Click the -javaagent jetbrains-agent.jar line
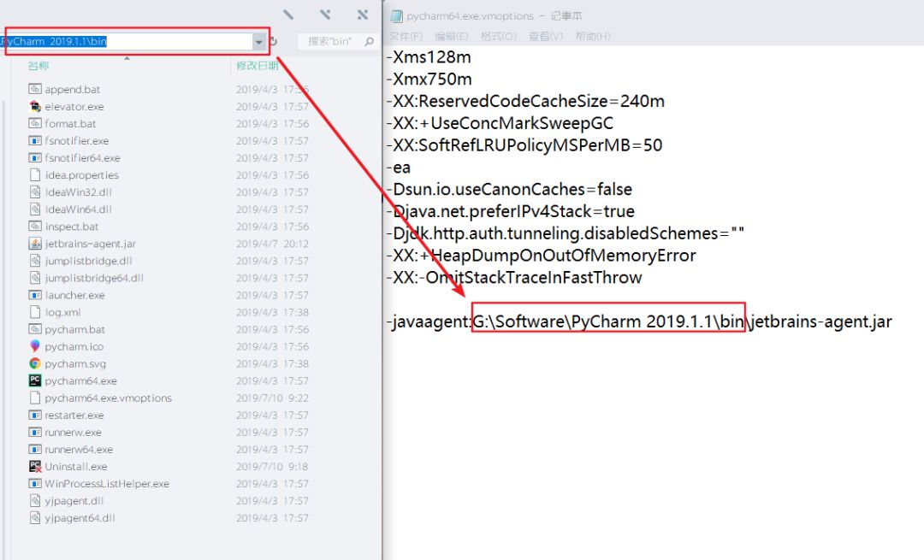This screenshot has width=924, height=560. click(x=639, y=321)
